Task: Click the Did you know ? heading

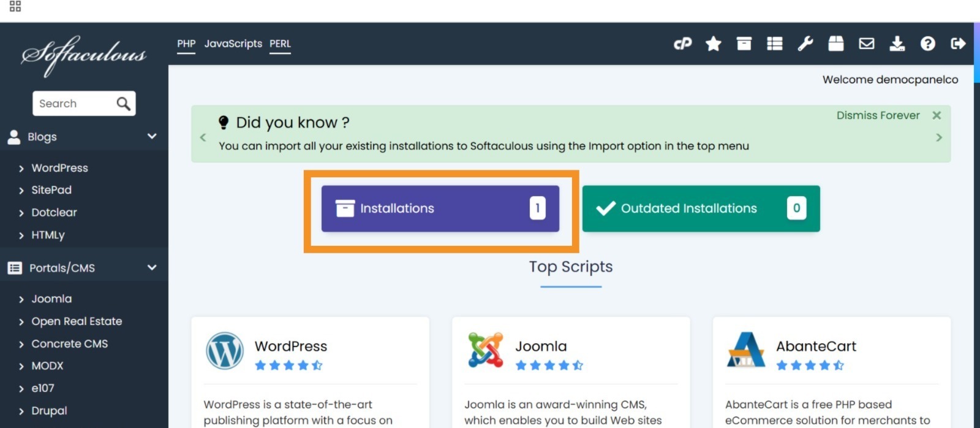Action: pos(293,123)
